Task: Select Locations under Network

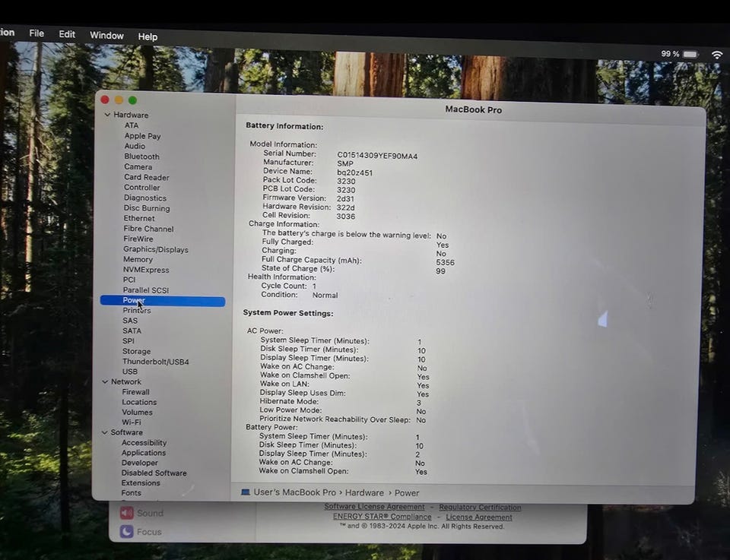Action: [x=139, y=402]
